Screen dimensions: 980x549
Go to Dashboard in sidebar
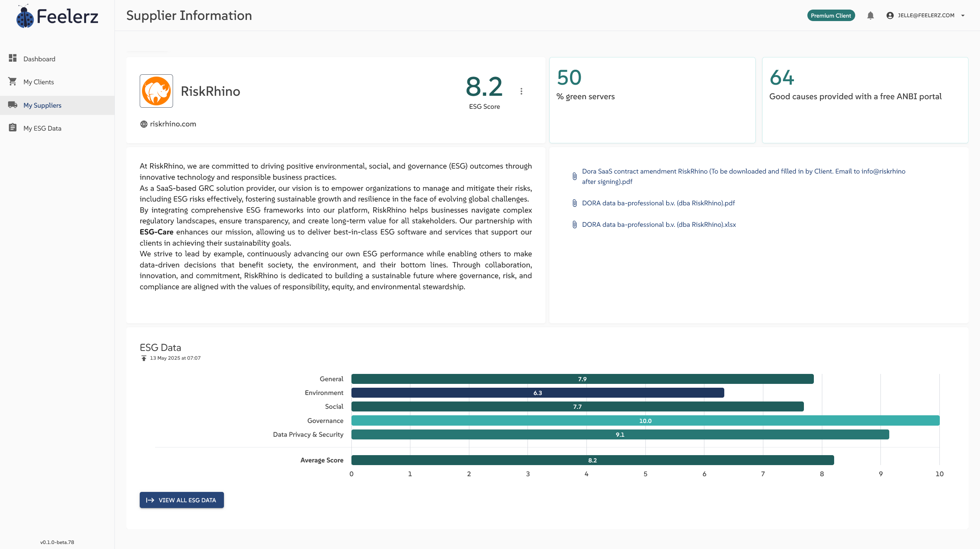point(57,59)
